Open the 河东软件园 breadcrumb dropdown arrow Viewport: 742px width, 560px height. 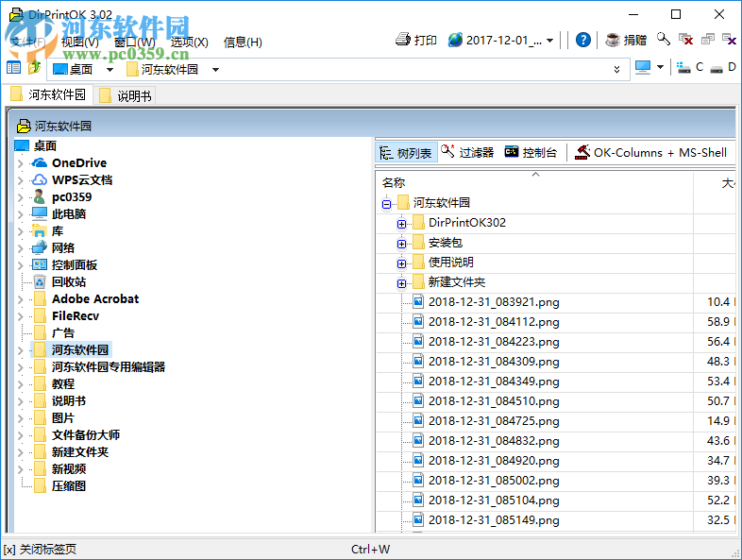point(216,70)
